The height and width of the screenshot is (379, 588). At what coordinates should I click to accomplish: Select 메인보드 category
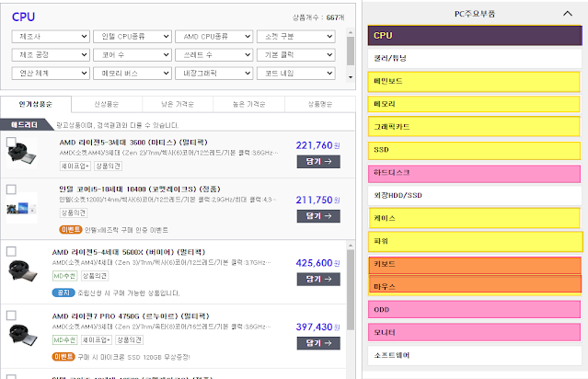(475, 81)
